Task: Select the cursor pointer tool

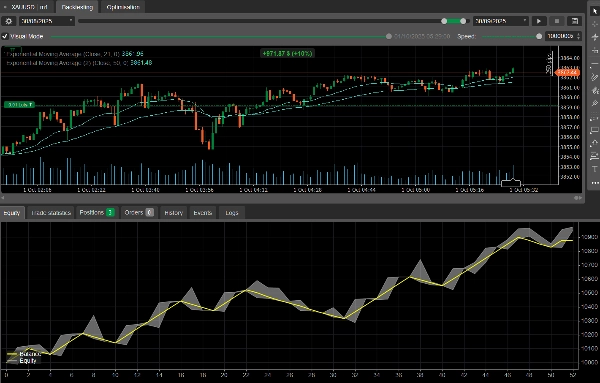Action: (594, 11)
